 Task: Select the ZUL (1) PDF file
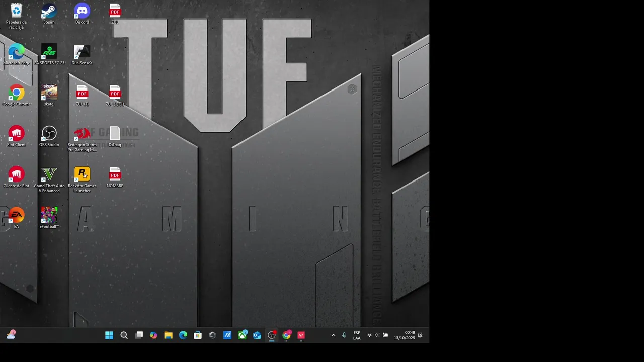point(82,96)
